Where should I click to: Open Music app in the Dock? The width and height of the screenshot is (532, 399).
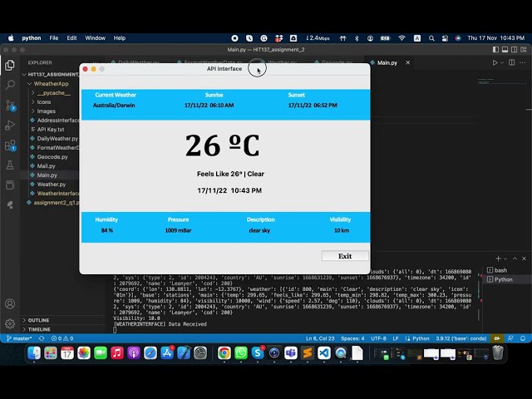point(117,352)
